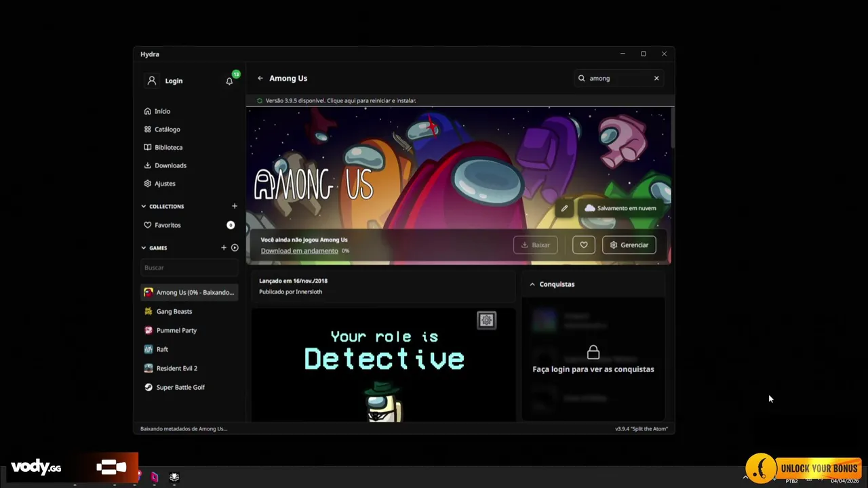Collapse the COLLECTIONS section chevron
The width and height of the screenshot is (868, 488).
[x=144, y=206]
